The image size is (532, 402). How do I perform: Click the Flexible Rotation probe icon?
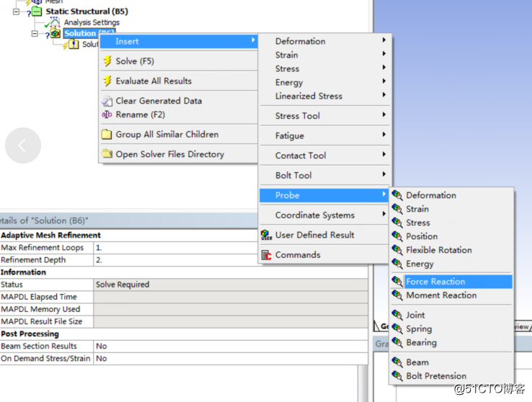point(397,250)
